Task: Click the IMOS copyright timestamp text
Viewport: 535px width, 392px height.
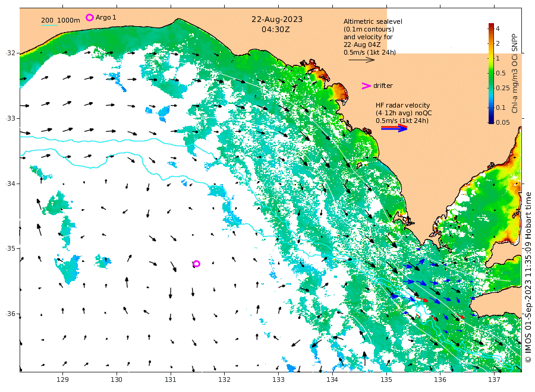Action: click(528, 277)
